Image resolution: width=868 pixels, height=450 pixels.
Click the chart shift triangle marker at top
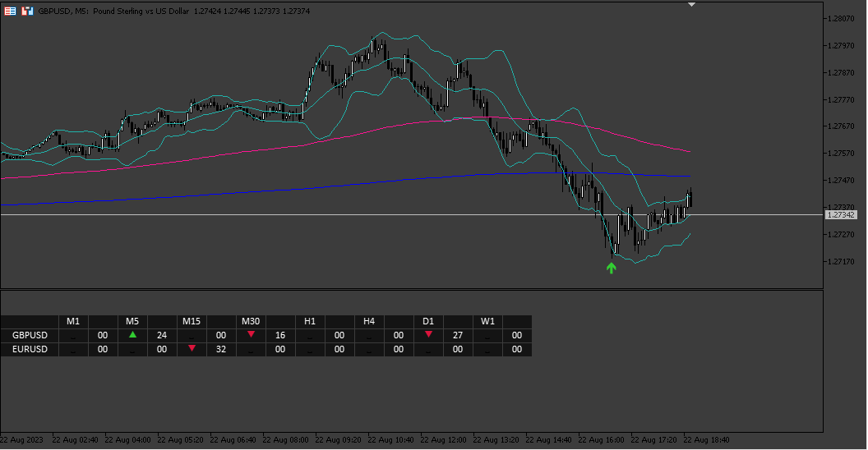pos(691,4)
